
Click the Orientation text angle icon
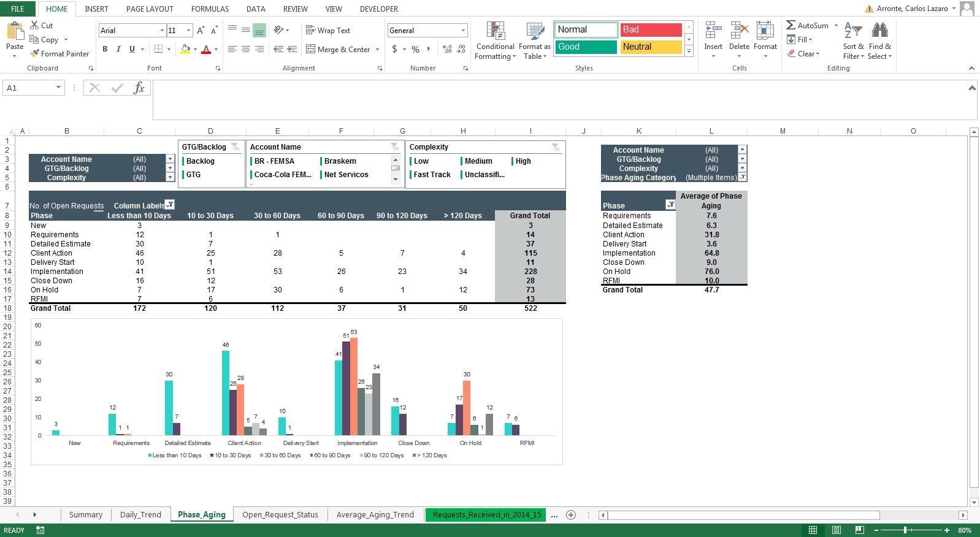[x=279, y=30]
